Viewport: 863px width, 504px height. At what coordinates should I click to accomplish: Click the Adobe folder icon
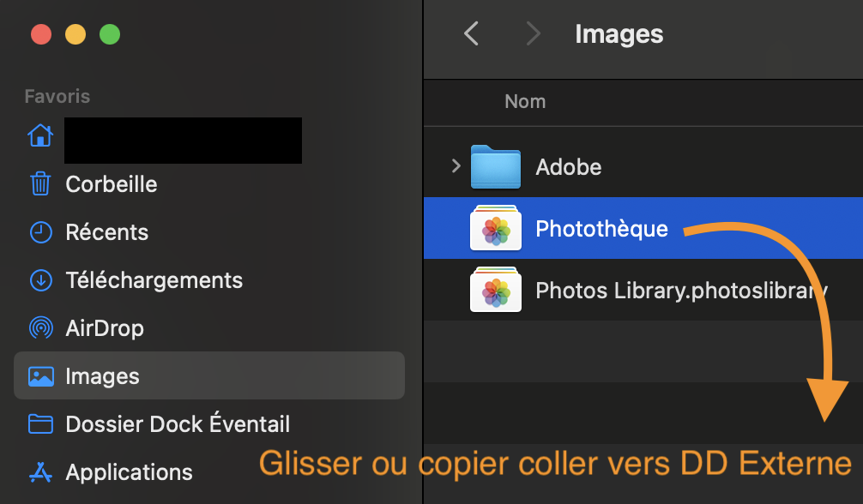pos(496,167)
